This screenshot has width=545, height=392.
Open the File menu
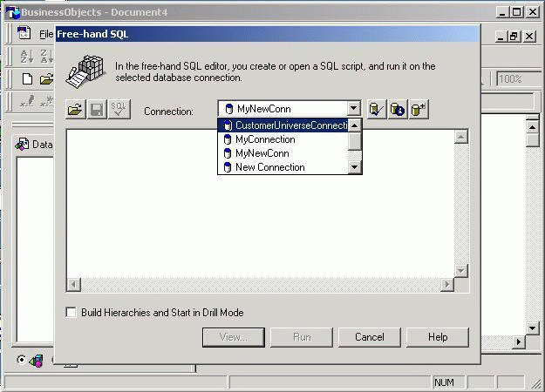click(46, 34)
